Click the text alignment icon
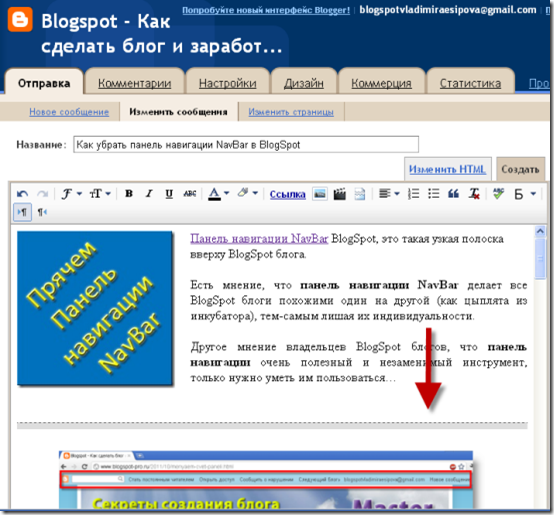 385,194
